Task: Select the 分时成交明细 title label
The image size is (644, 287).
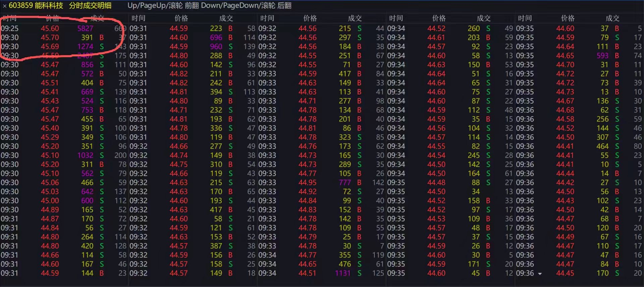Action: (90, 6)
